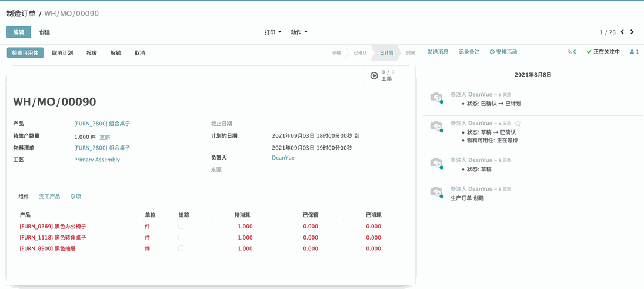Select 草稿 status stage
This screenshot has height=289, width=644.
click(336, 52)
